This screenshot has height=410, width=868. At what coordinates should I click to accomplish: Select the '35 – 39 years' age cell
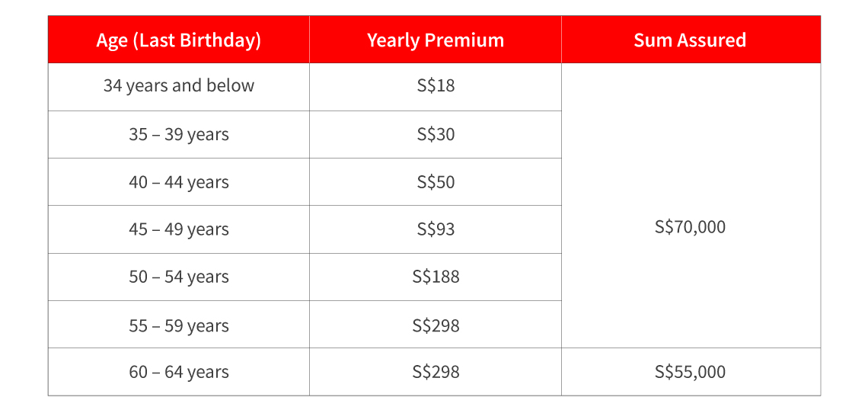point(179,135)
